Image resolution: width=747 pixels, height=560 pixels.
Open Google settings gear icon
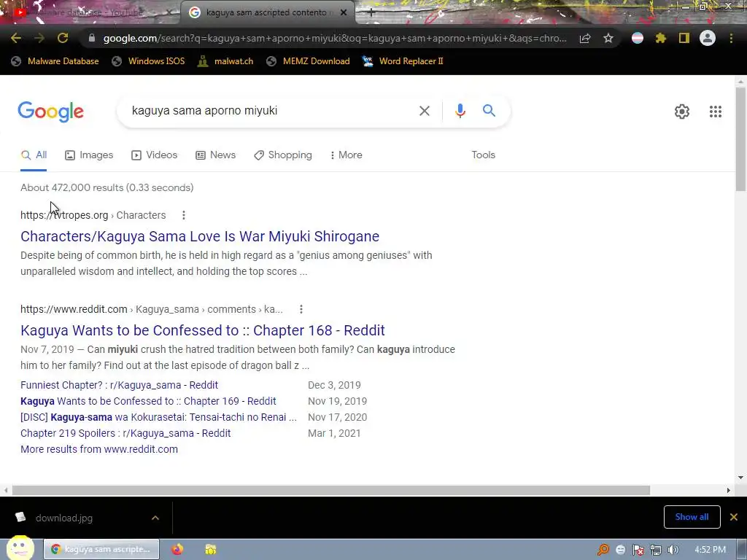(x=682, y=112)
